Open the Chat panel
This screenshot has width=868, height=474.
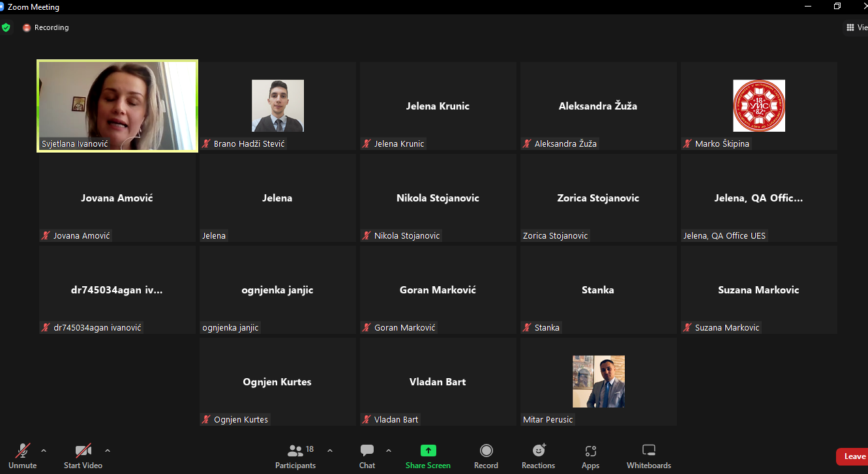coord(367,456)
